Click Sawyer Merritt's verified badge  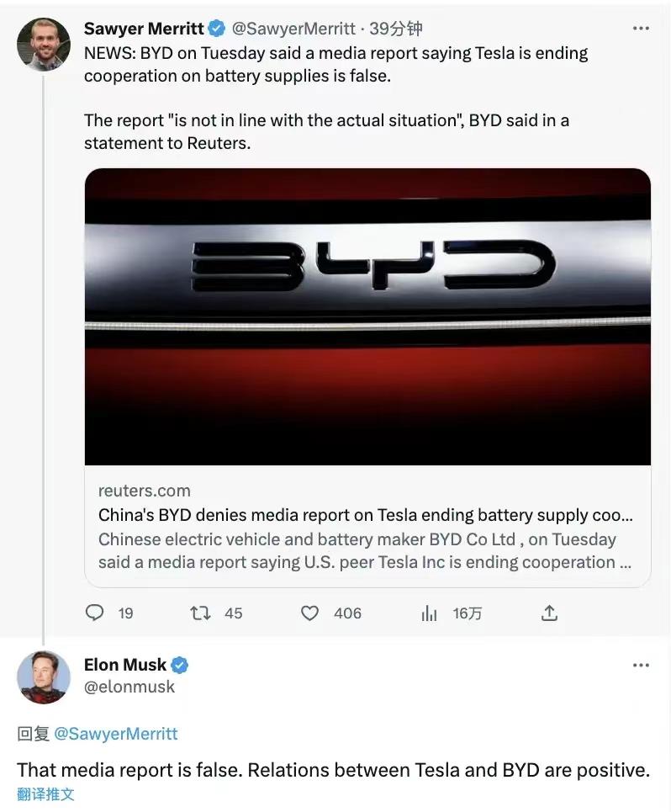click(216, 29)
